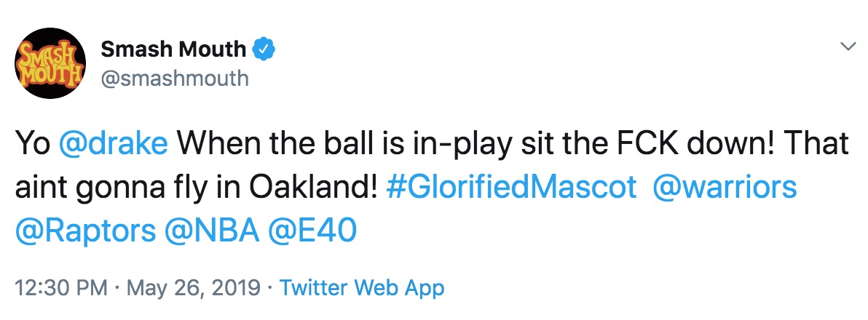The width and height of the screenshot is (868, 320).
Task: Open the @E40 mention
Action: (x=313, y=231)
